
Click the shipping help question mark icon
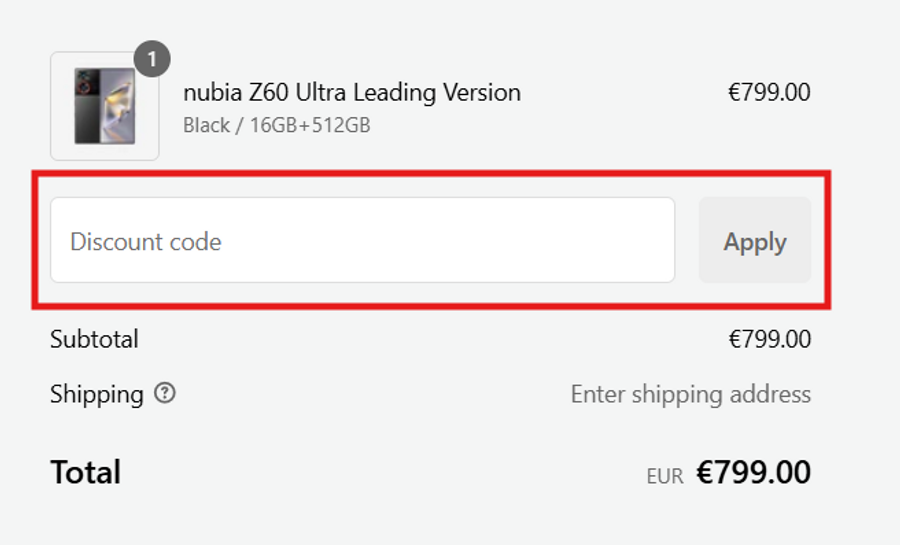(x=165, y=394)
